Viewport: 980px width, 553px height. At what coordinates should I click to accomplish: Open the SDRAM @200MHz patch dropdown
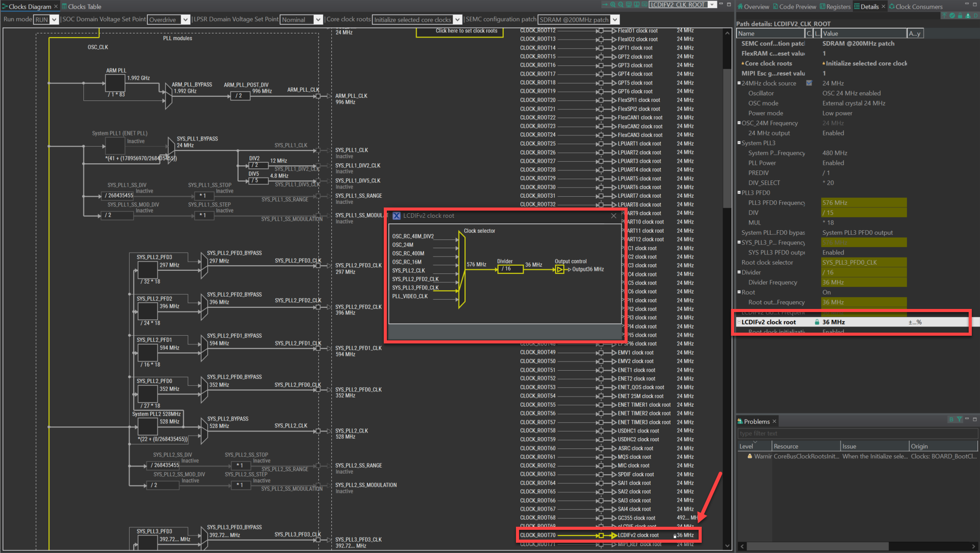[615, 19]
